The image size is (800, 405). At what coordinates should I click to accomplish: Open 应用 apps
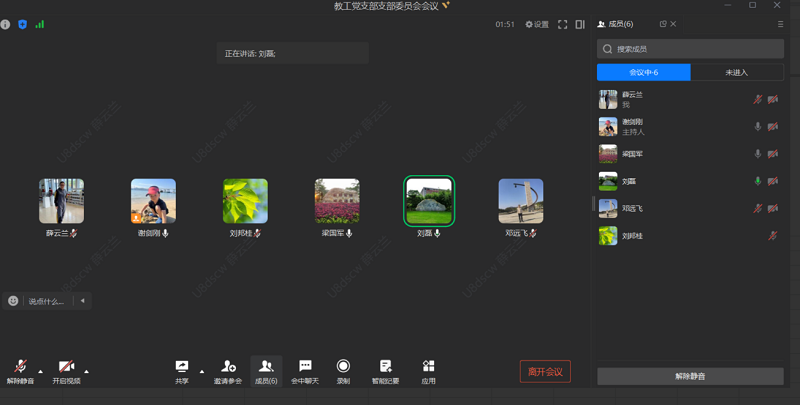[429, 372]
